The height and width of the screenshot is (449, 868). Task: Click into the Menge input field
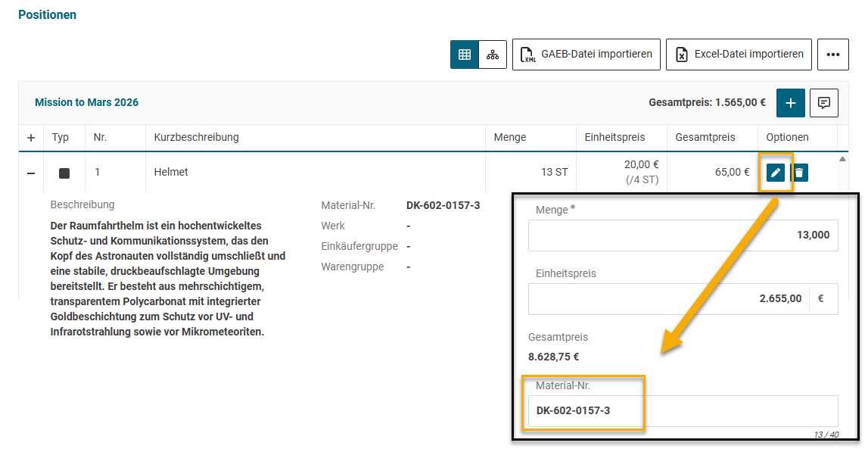coord(683,235)
